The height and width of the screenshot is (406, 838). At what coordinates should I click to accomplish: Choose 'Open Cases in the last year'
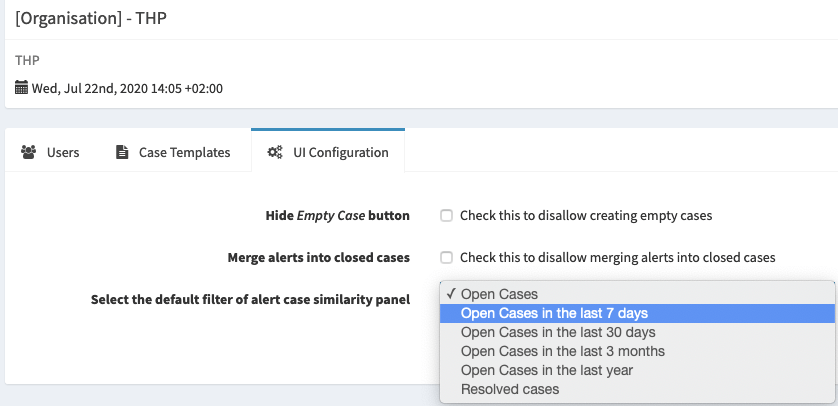[x=547, y=370]
